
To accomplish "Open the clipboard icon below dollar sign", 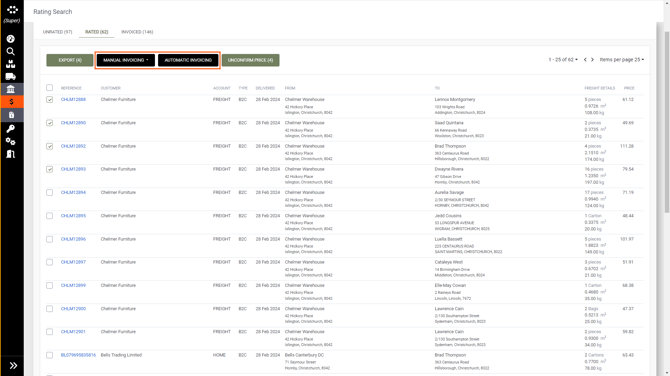I will pos(12,115).
